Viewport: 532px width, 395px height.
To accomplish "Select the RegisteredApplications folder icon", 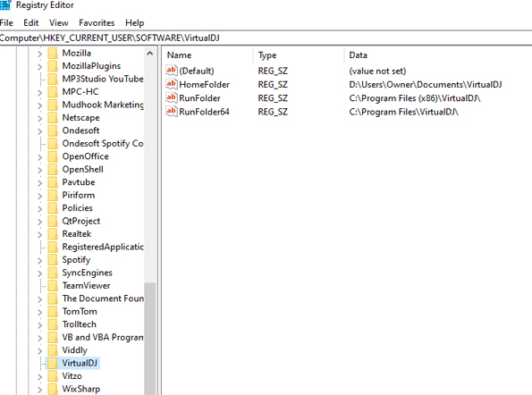I will (x=53, y=247).
